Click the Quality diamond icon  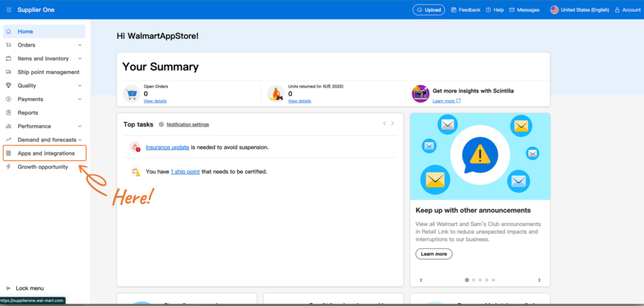tap(9, 86)
